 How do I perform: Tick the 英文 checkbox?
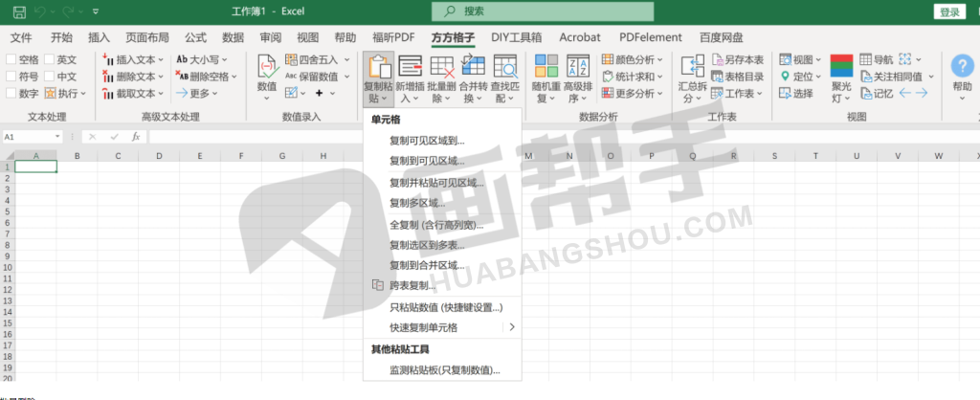[49, 59]
